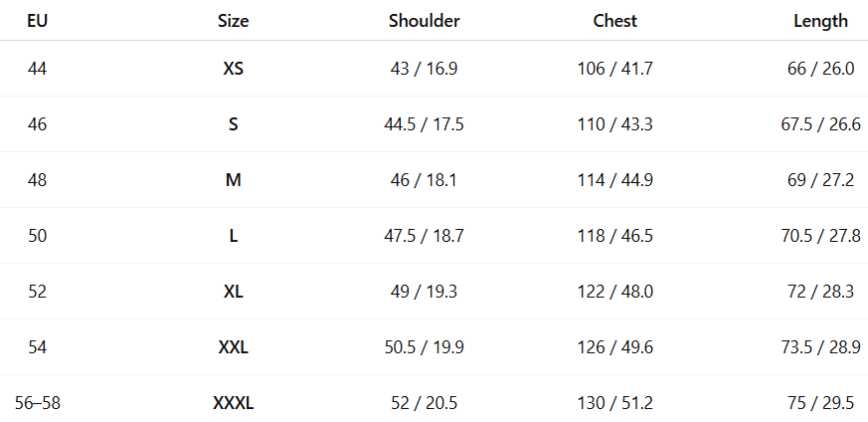Click the Shoulder column header
868x422 pixels.
pyautogui.click(x=424, y=20)
